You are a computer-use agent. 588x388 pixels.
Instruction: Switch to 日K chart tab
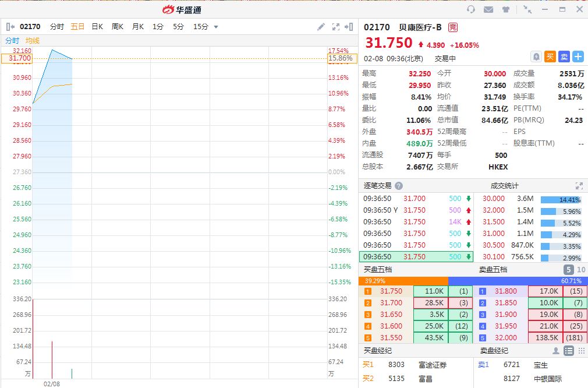(97, 27)
